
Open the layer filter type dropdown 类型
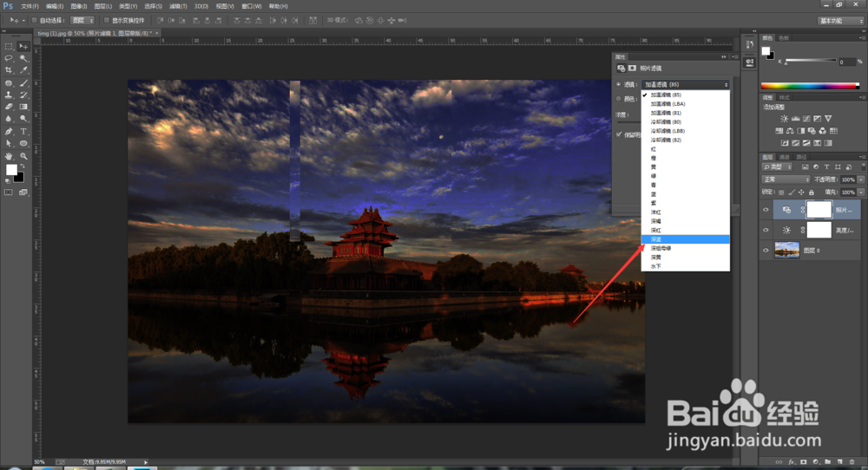[x=777, y=167]
